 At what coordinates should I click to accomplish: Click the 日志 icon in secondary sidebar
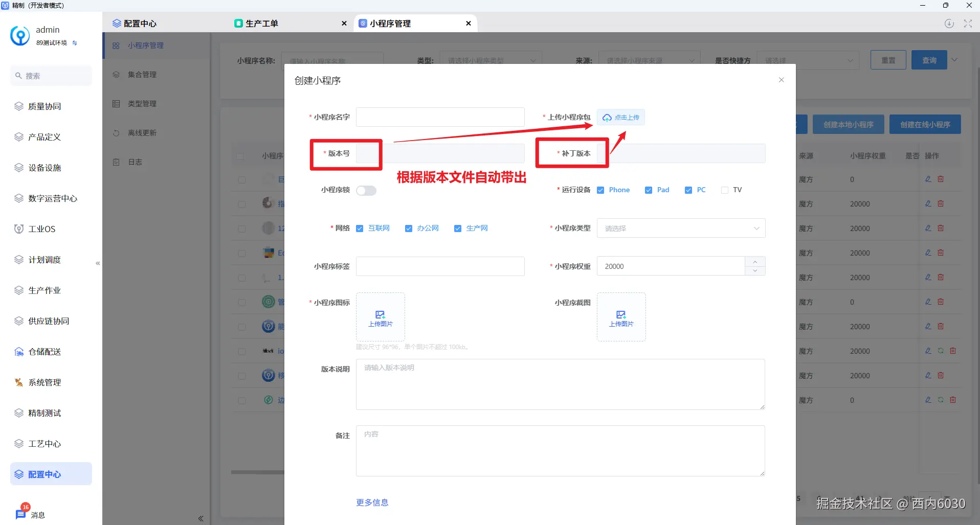[x=116, y=162]
